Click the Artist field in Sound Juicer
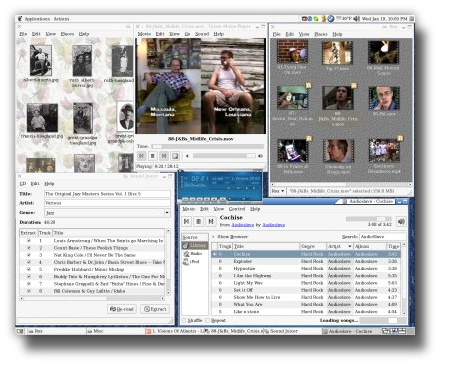 click(x=107, y=203)
